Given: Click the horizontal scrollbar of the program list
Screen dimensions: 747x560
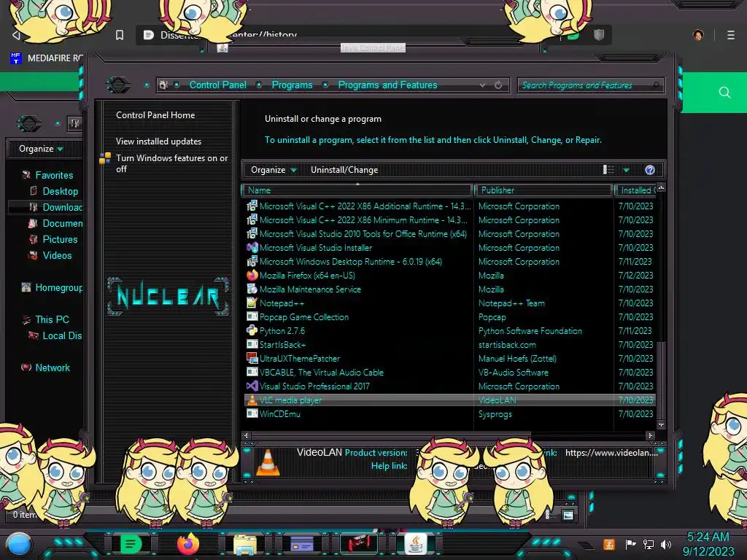Looking at the screenshot, I should pos(391,435).
